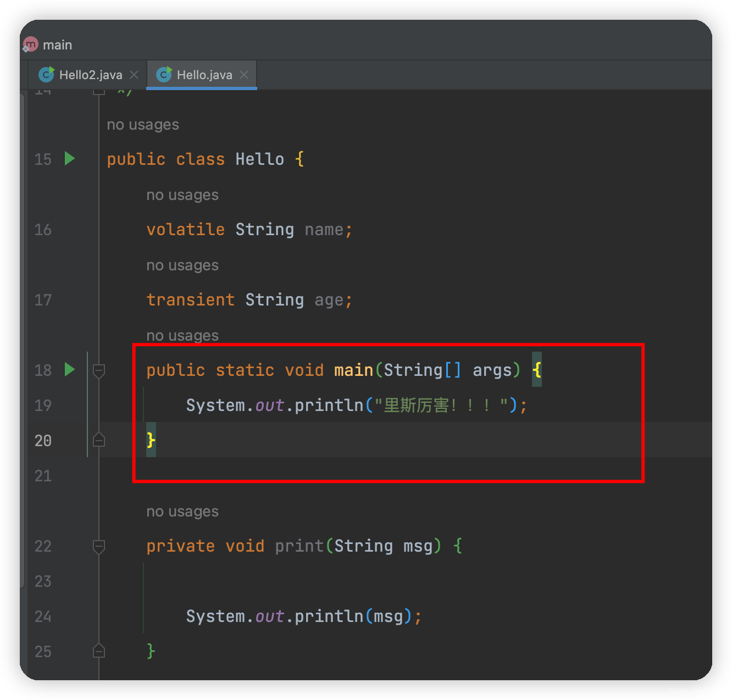Click line number 21 in gutter
This screenshot has height=700, width=732.
coord(43,476)
